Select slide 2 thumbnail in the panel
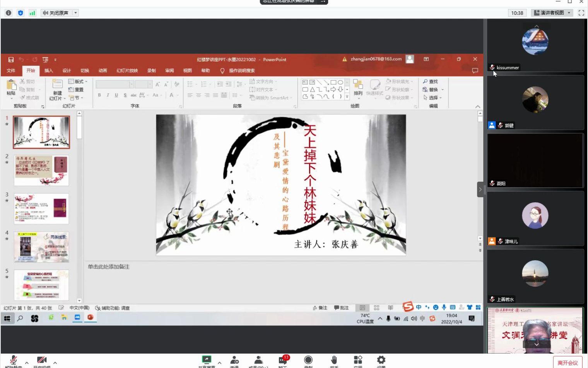The image size is (588, 368). point(41,170)
